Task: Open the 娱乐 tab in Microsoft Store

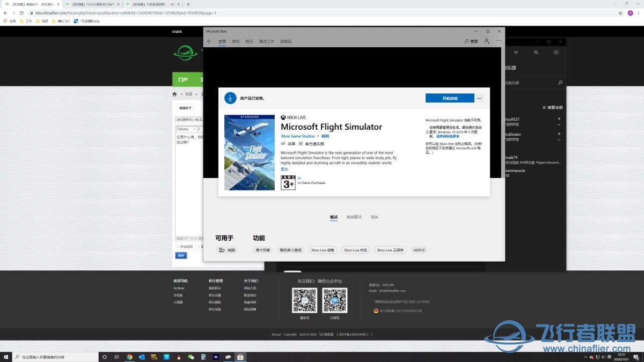Action: pyautogui.click(x=249, y=41)
